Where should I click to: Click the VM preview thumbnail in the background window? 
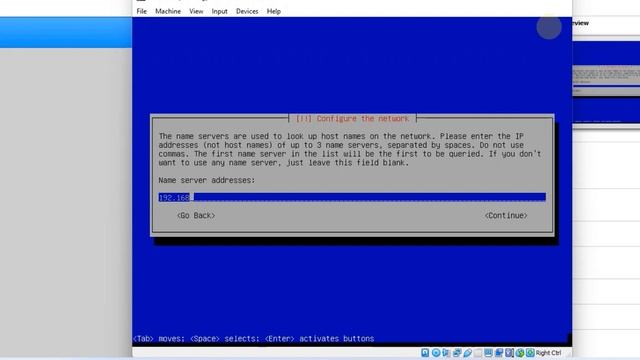[x=606, y=82]
